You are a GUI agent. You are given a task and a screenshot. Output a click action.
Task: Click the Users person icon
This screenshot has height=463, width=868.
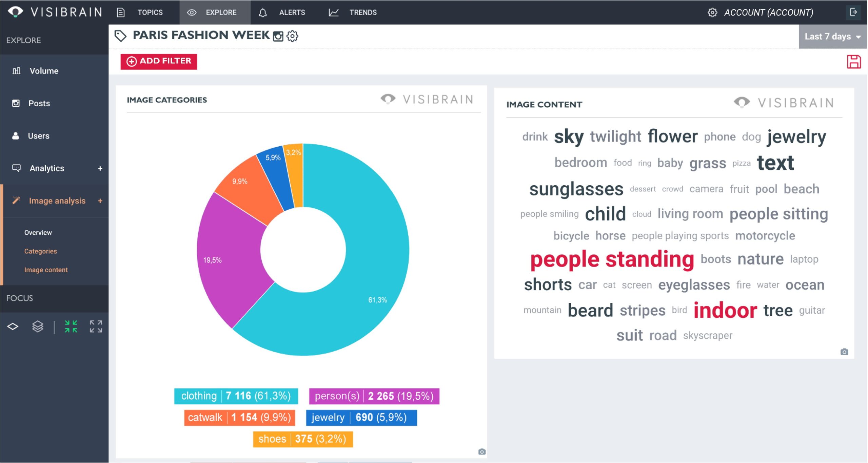coord(16,136)
